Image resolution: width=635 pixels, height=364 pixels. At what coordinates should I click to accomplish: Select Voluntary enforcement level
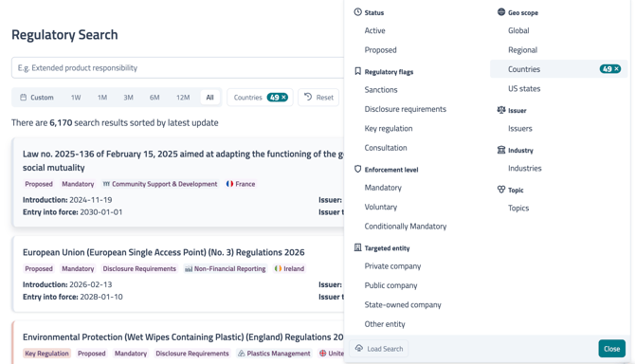(381, 207)
